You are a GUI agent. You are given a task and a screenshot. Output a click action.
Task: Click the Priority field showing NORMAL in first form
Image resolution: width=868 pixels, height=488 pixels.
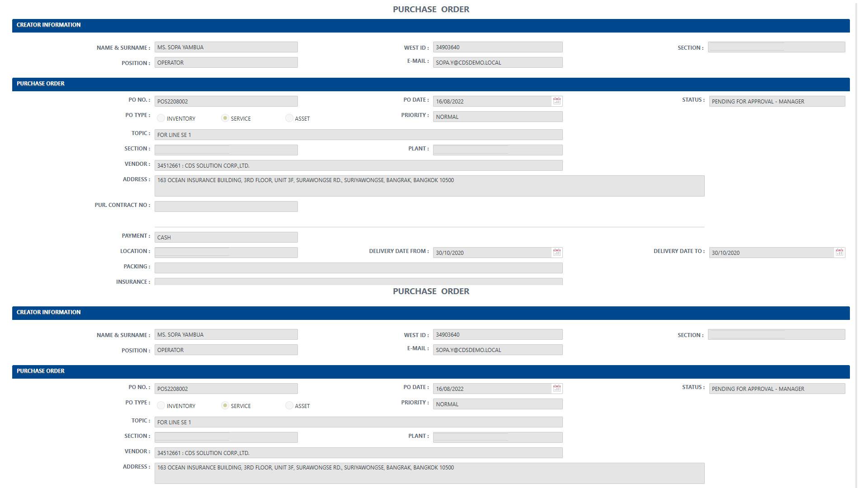click(497, 117)
